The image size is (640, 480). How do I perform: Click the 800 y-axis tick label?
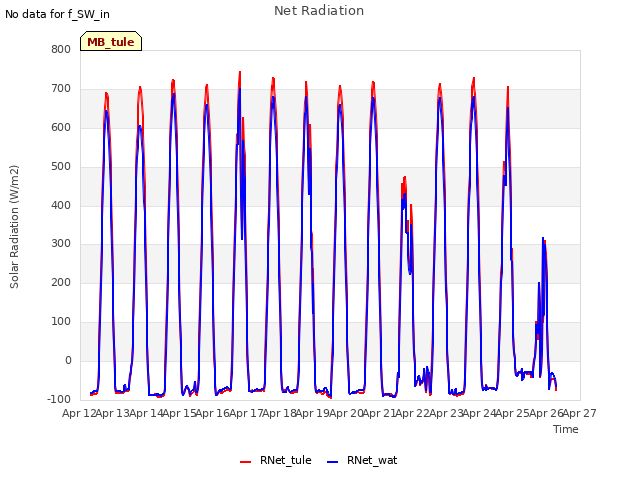[61, 49]
